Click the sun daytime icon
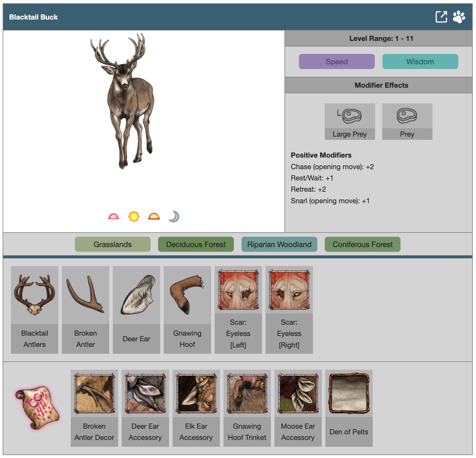The image size is (476, 458). point(134,217)
